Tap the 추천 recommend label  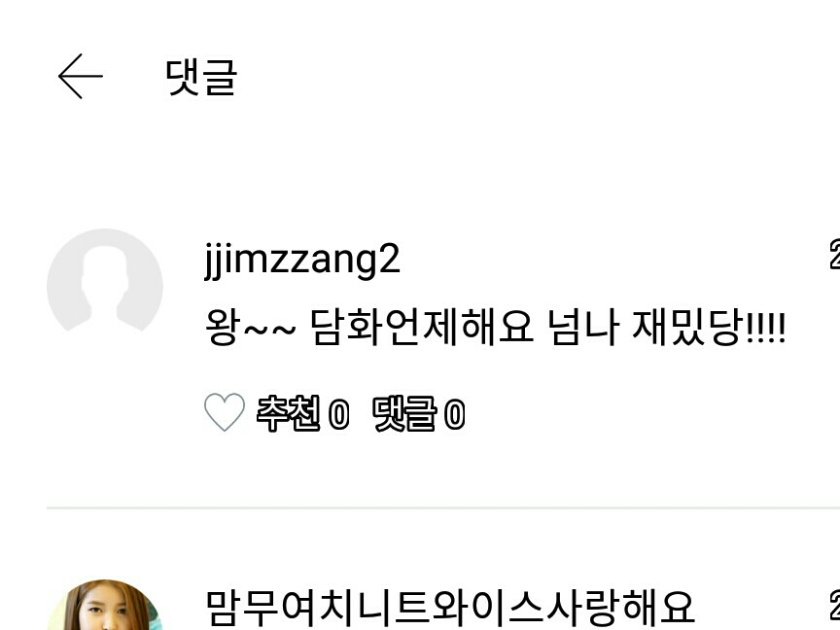288,413
